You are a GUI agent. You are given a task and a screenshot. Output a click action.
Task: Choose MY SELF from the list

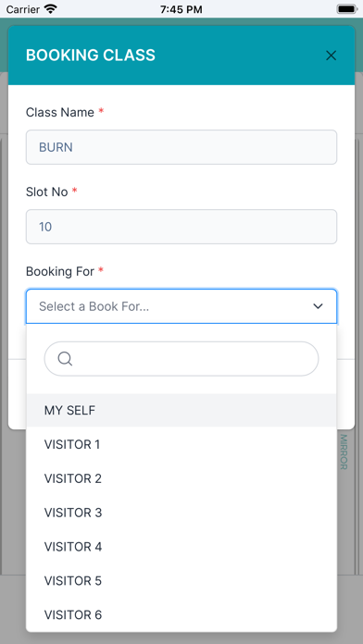pyautogui.click(x=181, y=410)
